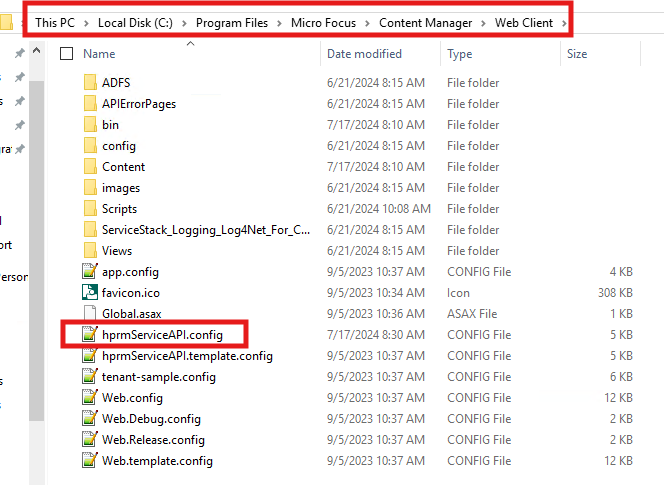Select the config folder name
This screenshot has width=664, height=485.
point(119,146)
